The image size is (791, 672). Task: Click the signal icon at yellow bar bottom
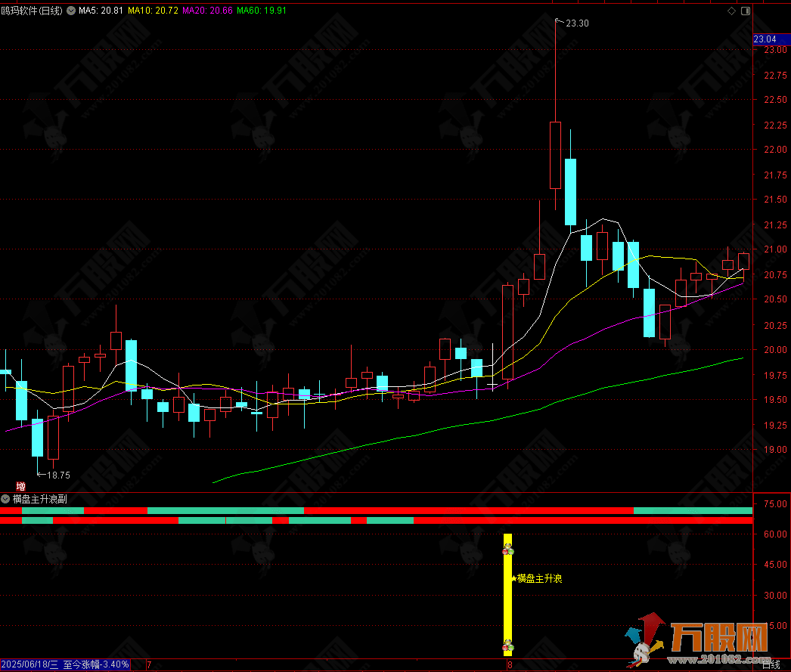[508, 646]
